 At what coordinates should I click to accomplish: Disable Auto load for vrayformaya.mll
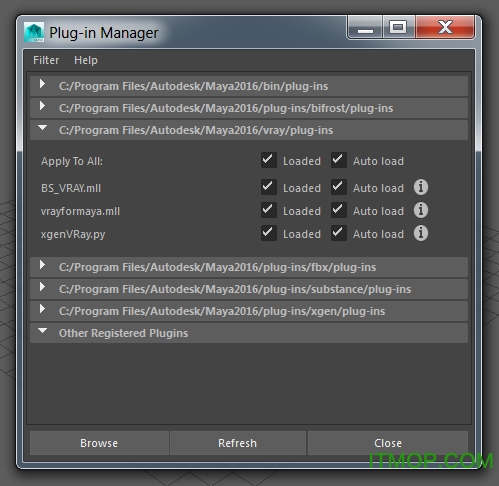[x=339, y=210]
